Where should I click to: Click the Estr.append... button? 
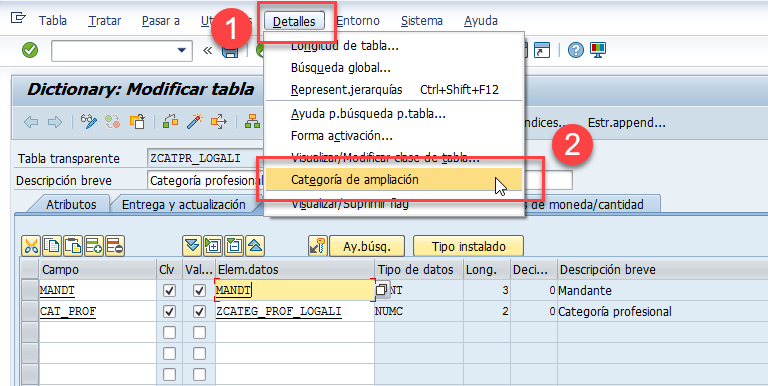coord(626,122)
